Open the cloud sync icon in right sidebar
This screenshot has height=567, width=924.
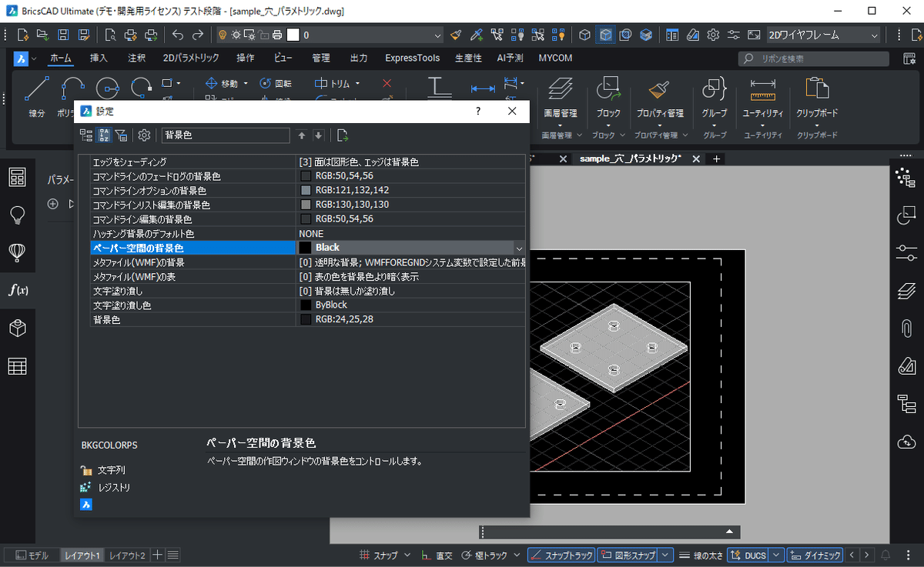pyautogui.click(x=906, y=442)
